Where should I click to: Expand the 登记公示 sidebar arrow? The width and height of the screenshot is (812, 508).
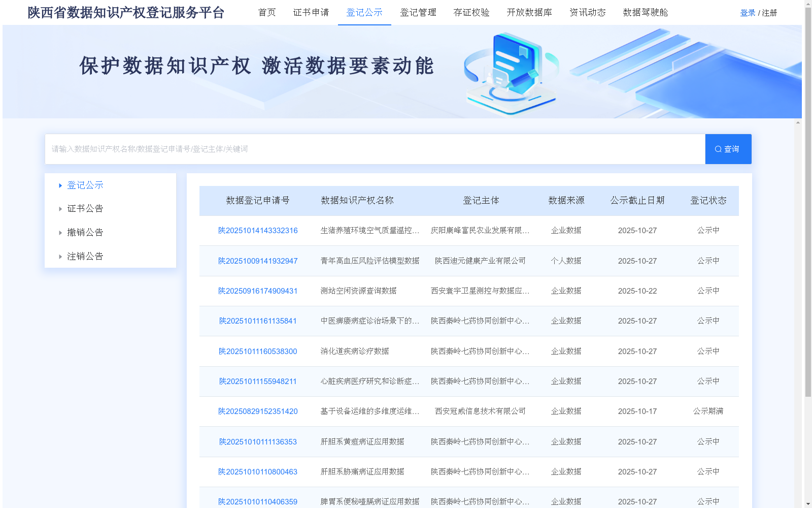click(x=60, y=185)
